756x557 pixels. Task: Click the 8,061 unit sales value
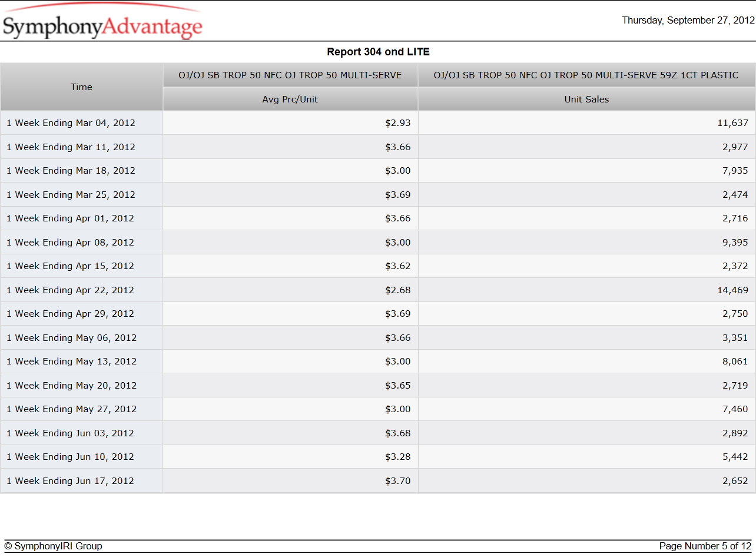pyautogui.click(x=735, y=362)
